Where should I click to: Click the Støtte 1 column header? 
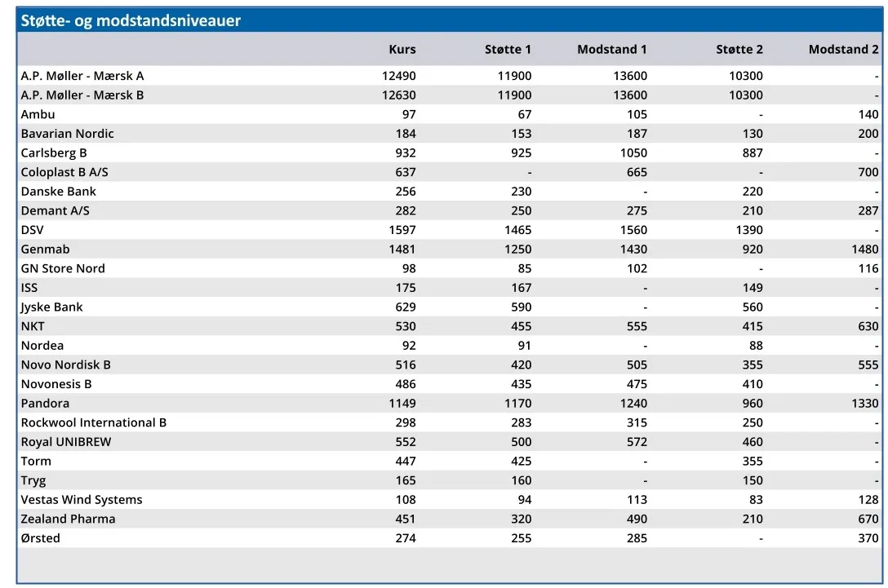pos(508,50)
